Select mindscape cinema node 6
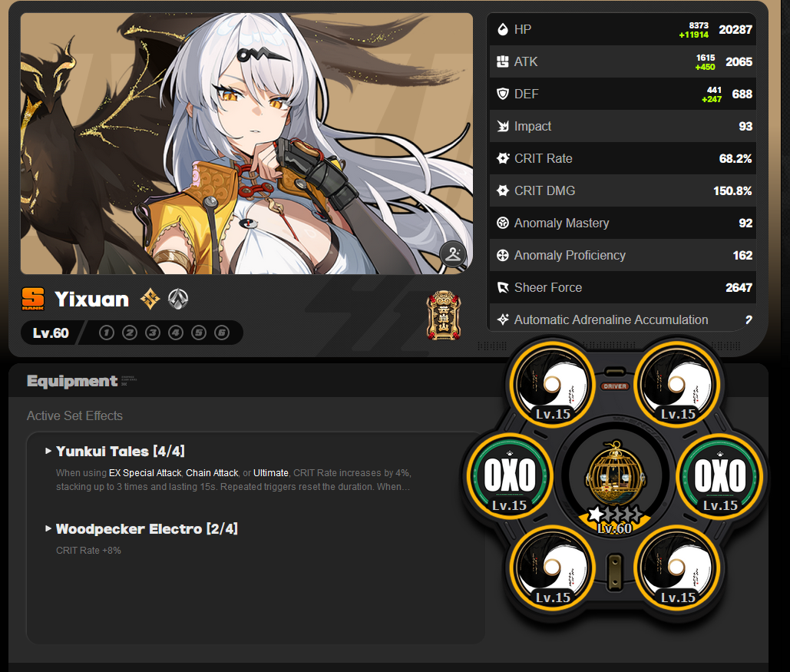The width and height of the screenshot is (790, 672). [222, 333]
